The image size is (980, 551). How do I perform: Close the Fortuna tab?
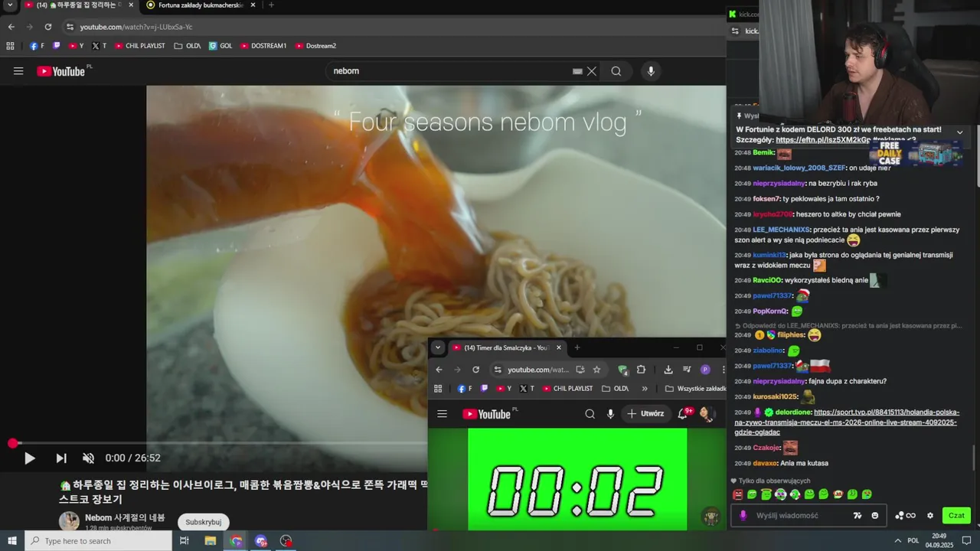(253, 5)
